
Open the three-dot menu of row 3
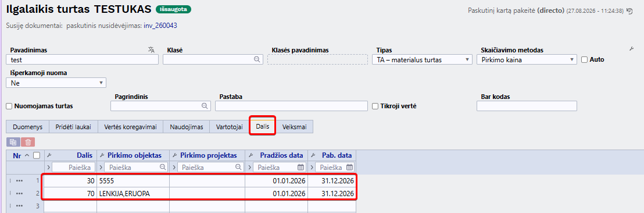[19, 206]
